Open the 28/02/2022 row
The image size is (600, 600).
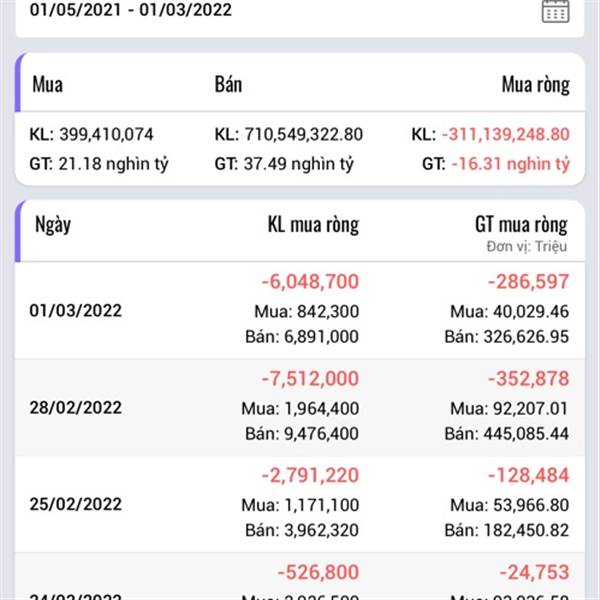click(300, 408)
